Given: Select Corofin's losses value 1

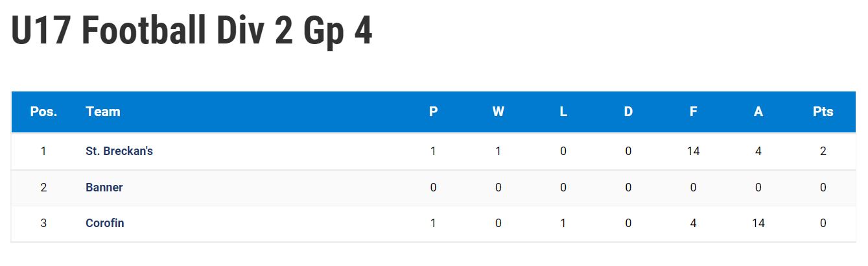Looking at the screenshot, I should point(563,223).
